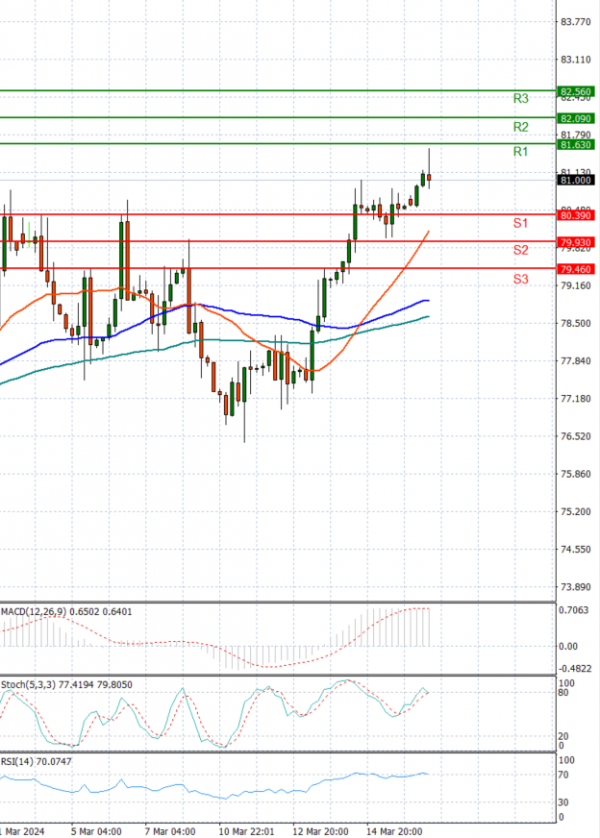Select the 79.460 red price tag

point(577,269)
